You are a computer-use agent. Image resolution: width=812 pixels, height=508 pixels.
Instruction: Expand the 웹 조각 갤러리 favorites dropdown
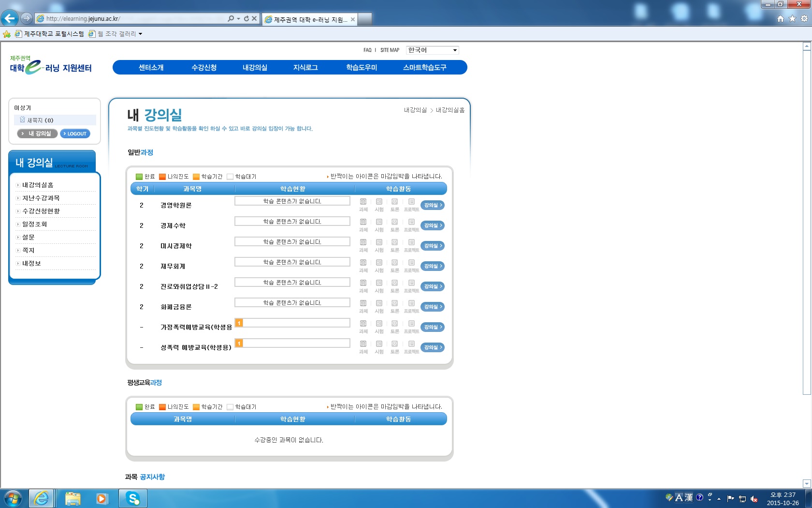(x=140, y=34)
